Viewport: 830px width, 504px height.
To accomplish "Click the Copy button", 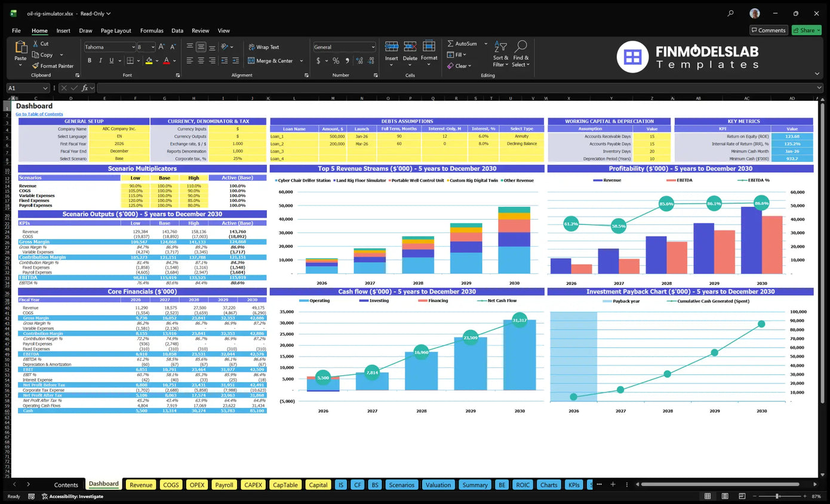I will 42,55.
